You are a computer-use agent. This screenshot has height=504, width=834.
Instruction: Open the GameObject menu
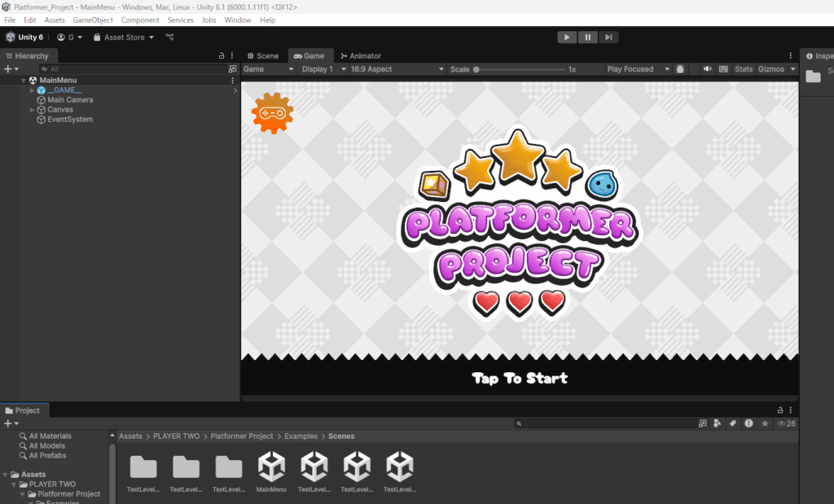coord(93,20)
